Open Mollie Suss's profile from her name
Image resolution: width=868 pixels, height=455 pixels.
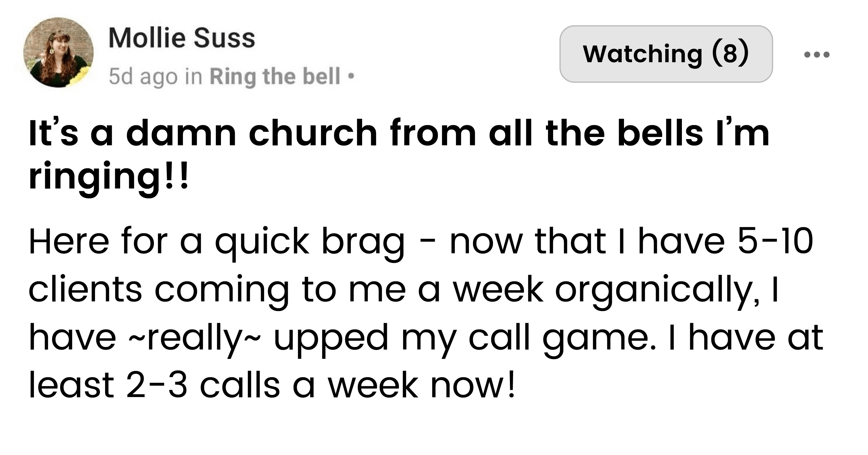click(181, 38)
